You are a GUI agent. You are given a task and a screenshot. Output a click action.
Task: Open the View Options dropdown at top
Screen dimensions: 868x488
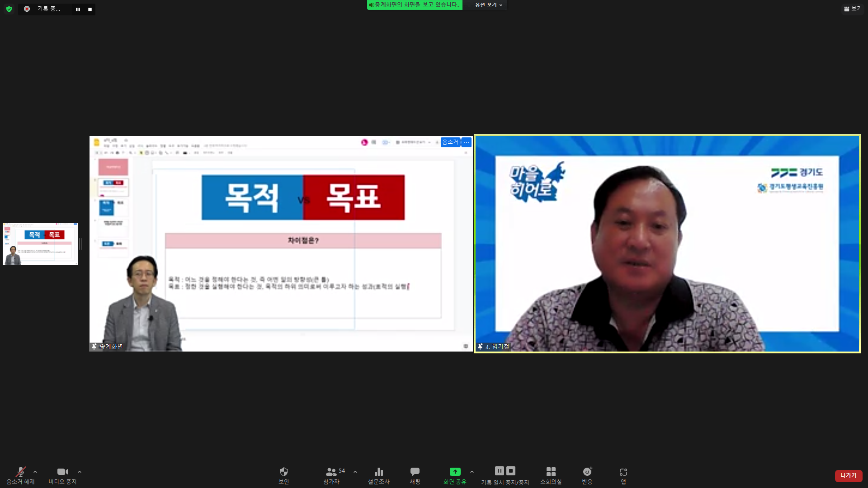pos(488,5)
